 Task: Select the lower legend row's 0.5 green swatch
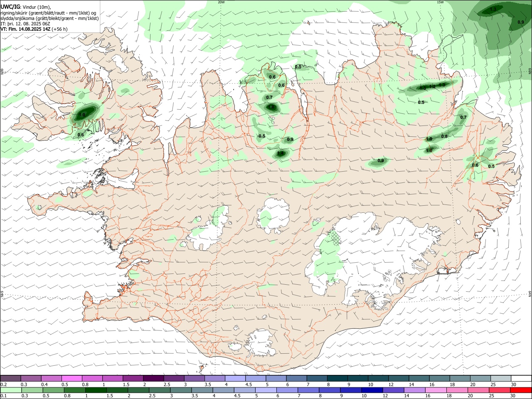click(53, 390)
